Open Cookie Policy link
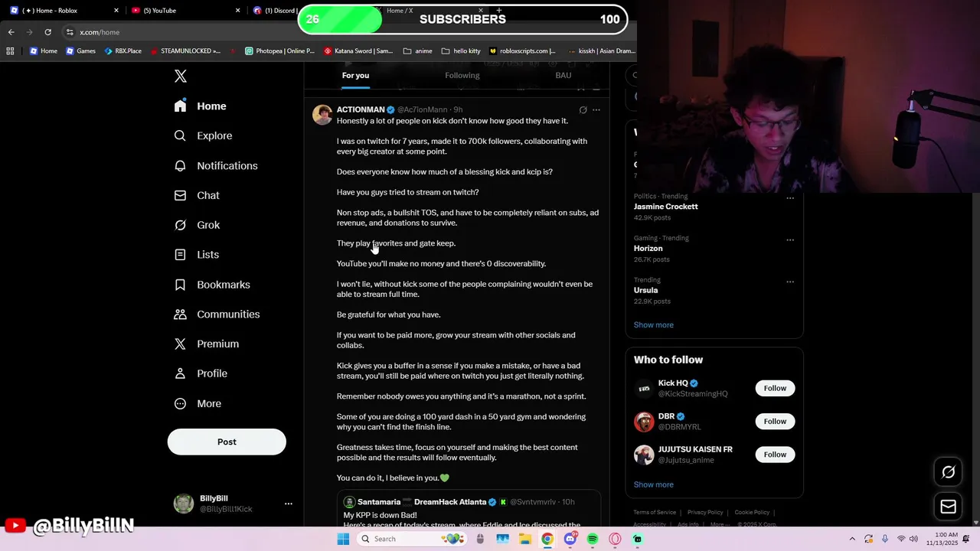This screenshot has height=551, width=980. (752, 512)
